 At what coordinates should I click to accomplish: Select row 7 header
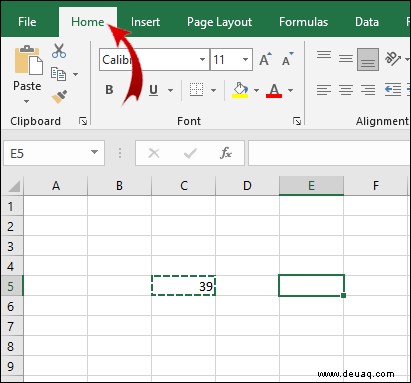pyautogui.click(x=12, y=326)
